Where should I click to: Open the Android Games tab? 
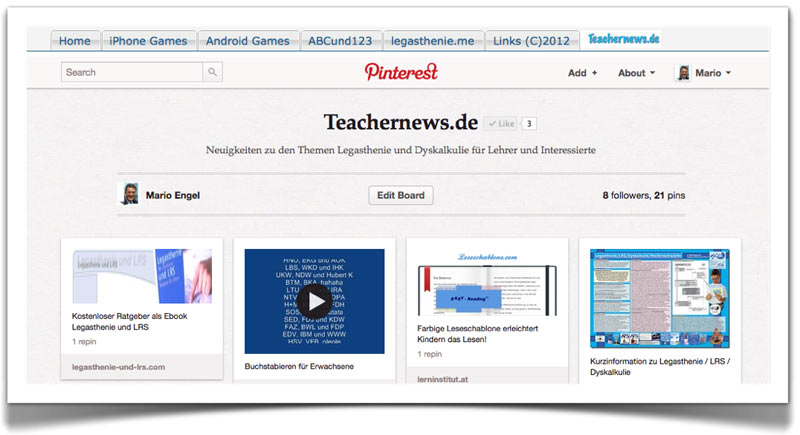(247, 41)
